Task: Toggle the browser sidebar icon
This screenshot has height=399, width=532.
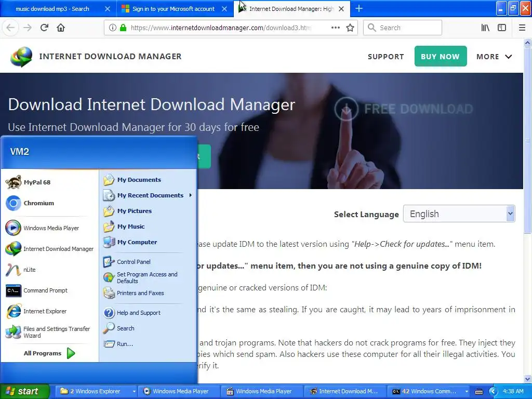Action: click(x=502, y=28)
